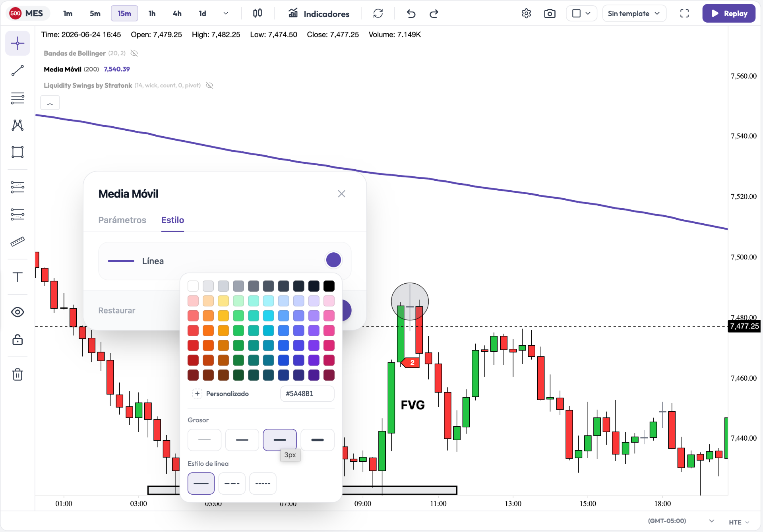Expand more timeframes dropdown

[x=226, y=14]
